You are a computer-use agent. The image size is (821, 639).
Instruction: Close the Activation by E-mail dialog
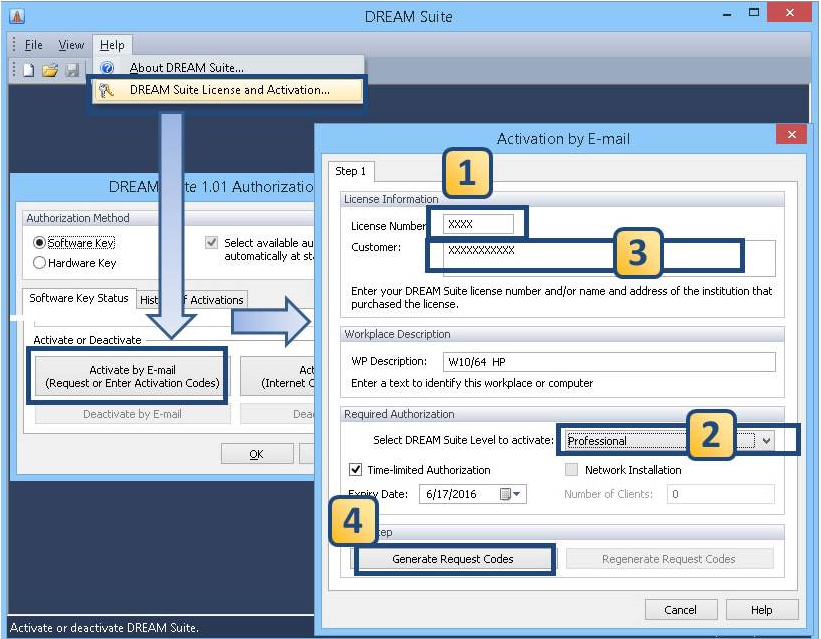click(x=791, y=135)
